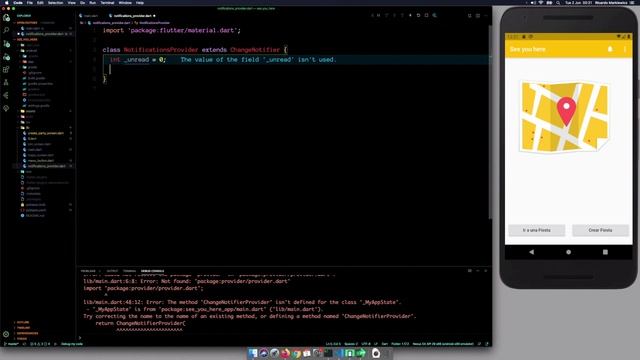The width and height of the screenshot is (640, 360).
Task: Expand the Outline section in the sidebar
Action: pyautogui.click(x=23, y=322)
